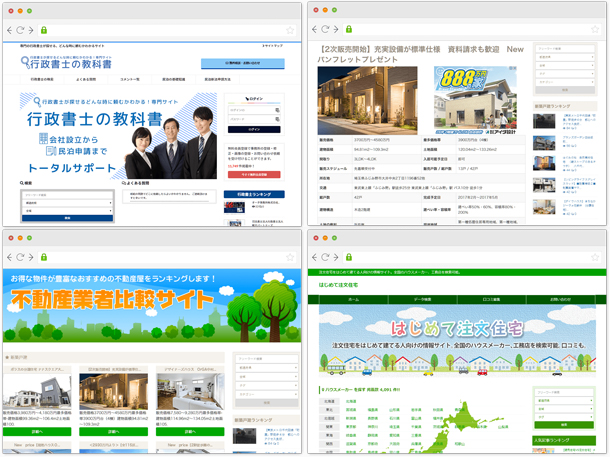Click bookmark star in 不動産業者比較サイト window
Viewport: 610px width, 457px height.
click(x=290, y=257)
